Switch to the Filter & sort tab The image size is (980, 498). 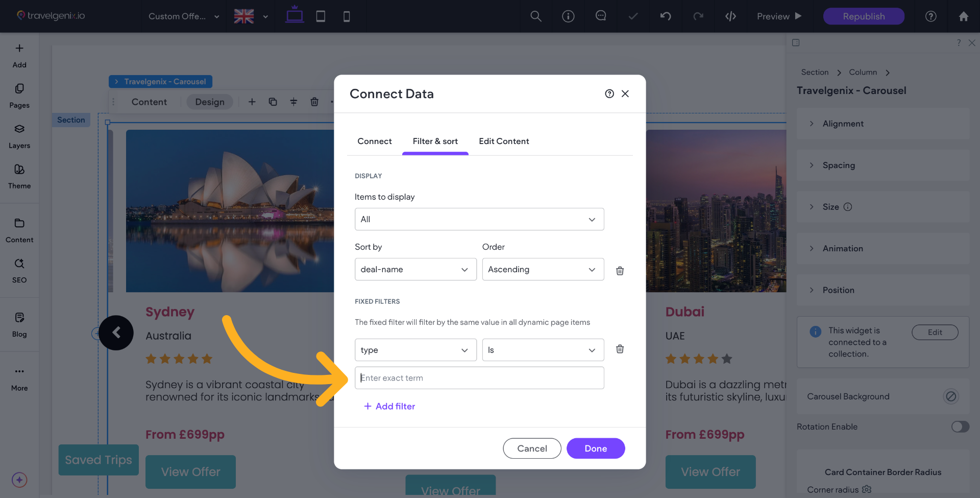(x=435, y=141)
